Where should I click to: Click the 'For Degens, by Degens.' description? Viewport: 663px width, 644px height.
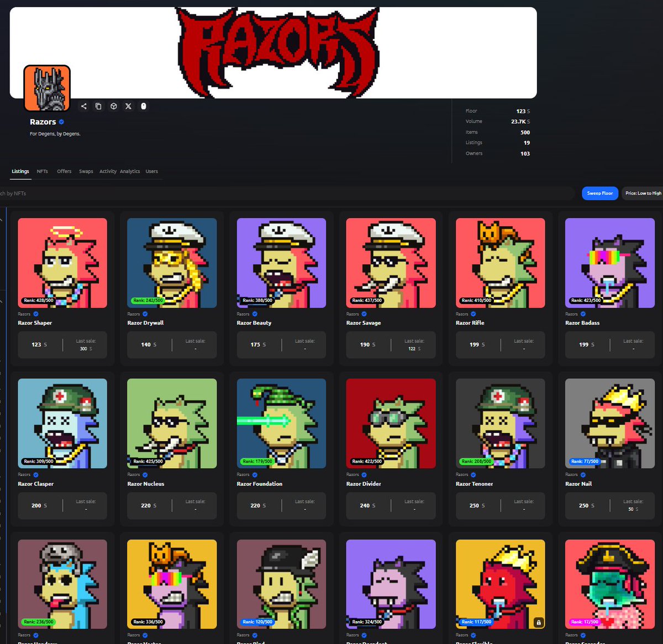click(x=55, y=134)
